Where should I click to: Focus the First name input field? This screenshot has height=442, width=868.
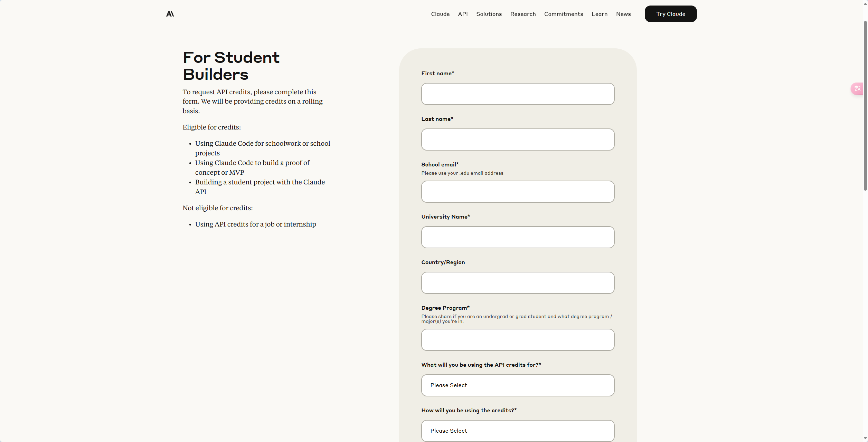click(x=518, y=94)
